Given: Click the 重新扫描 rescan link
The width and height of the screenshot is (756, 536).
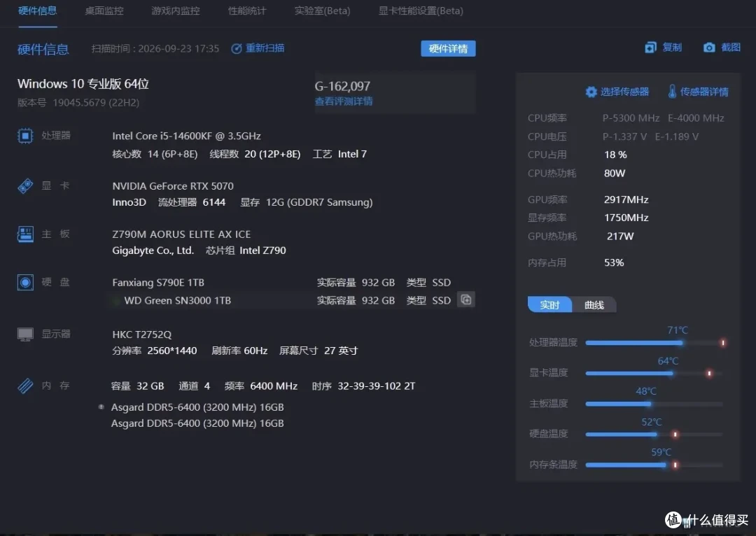Looking at the screenshot, I should (265, 48).
